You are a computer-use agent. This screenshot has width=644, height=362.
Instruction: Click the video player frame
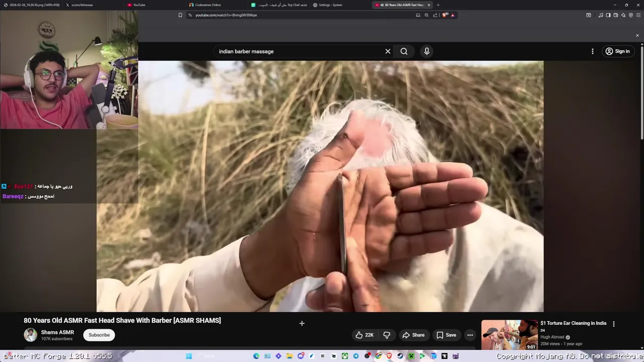tap(320, 186)
